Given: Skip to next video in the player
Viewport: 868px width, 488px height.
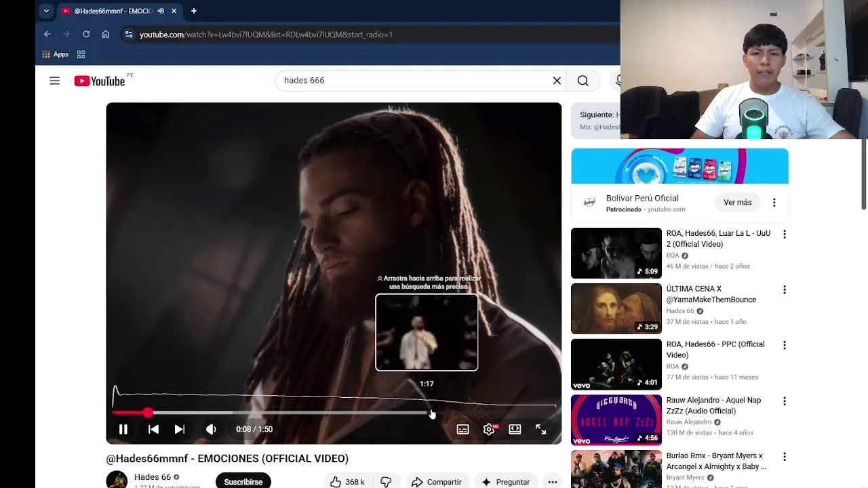Looking at the screenshot, I should (x=179, y=429).
